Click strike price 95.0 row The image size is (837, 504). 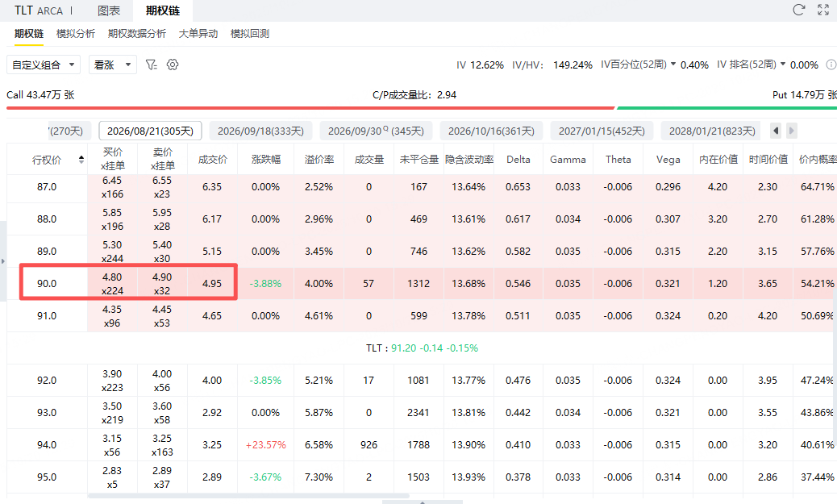[421, 477]
